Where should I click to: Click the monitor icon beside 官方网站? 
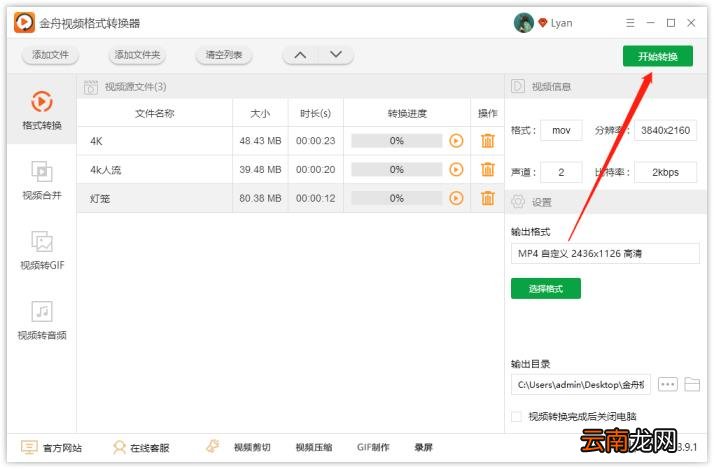coord(29,447)
